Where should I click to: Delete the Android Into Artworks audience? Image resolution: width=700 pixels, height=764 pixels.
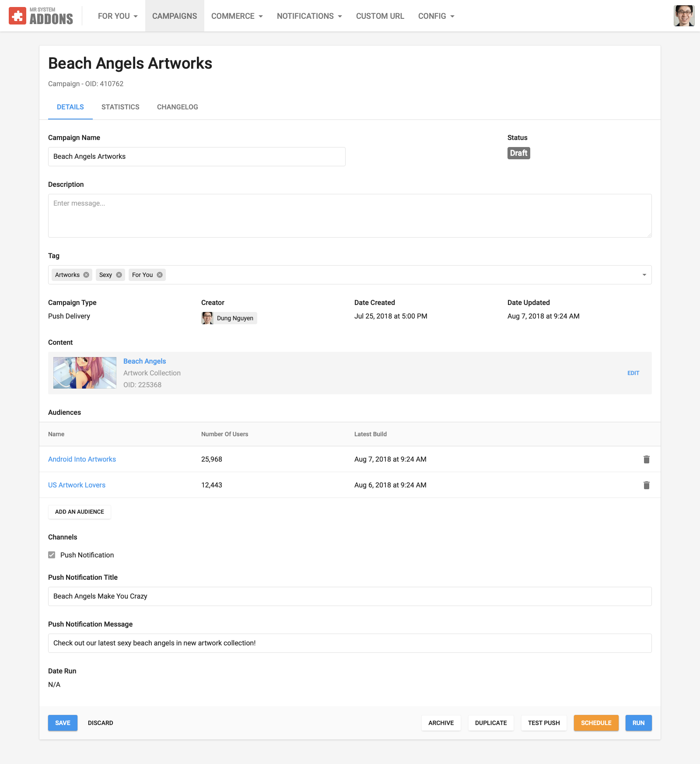point(646,459)
